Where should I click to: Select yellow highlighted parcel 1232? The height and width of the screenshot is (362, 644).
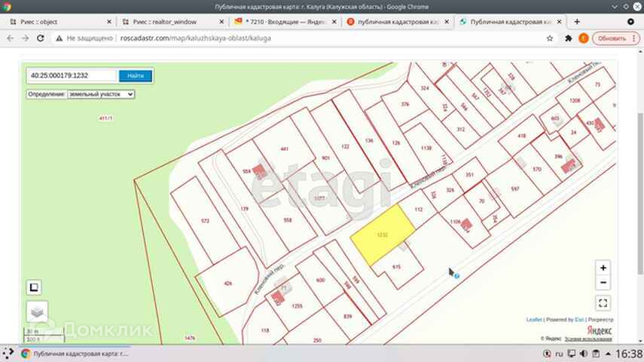click(383, 234)
